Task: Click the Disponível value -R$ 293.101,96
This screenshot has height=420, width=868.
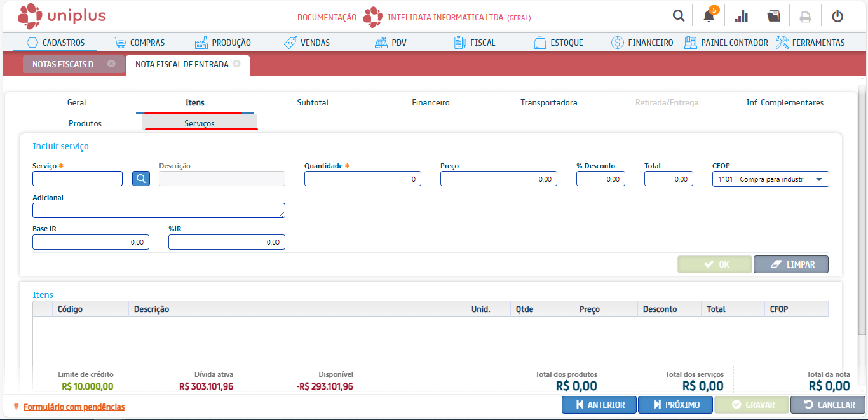Action: 324,386
